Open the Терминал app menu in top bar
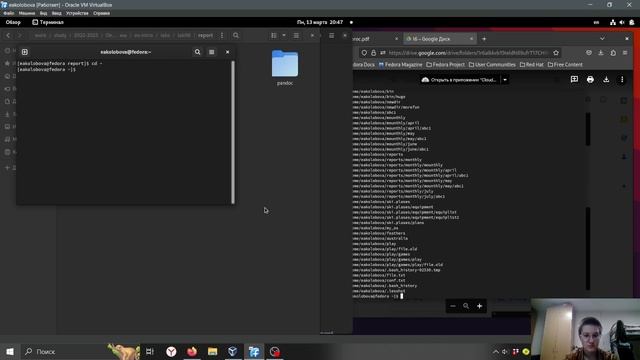Viewport: 640px width, 360px height. point(48,22)
